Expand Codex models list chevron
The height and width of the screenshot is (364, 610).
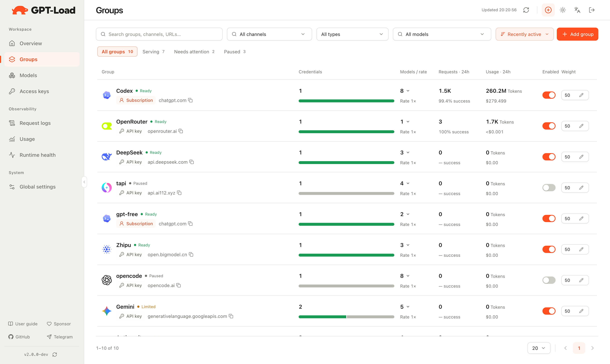(408, 91)
